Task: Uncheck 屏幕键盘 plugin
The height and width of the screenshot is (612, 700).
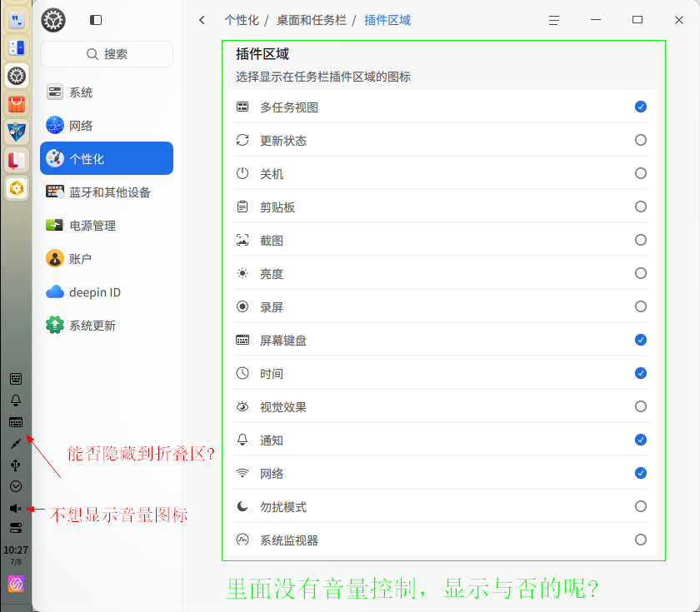Action: [x=641, y=340]
